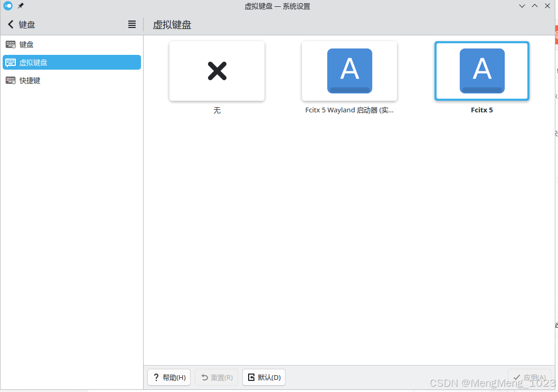Go back using the arrow beside 键盘
Screen dimensions: 558x392
tap(11, 24)
